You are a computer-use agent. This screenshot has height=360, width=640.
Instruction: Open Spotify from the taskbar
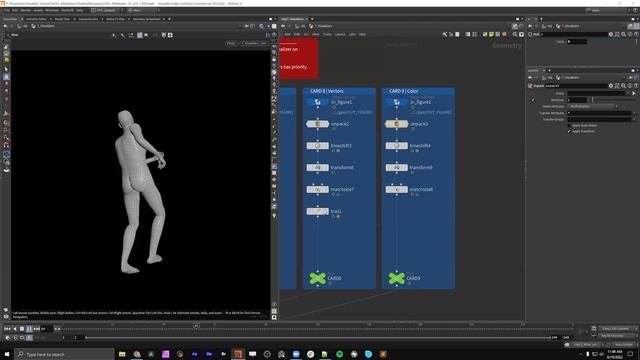340,354
